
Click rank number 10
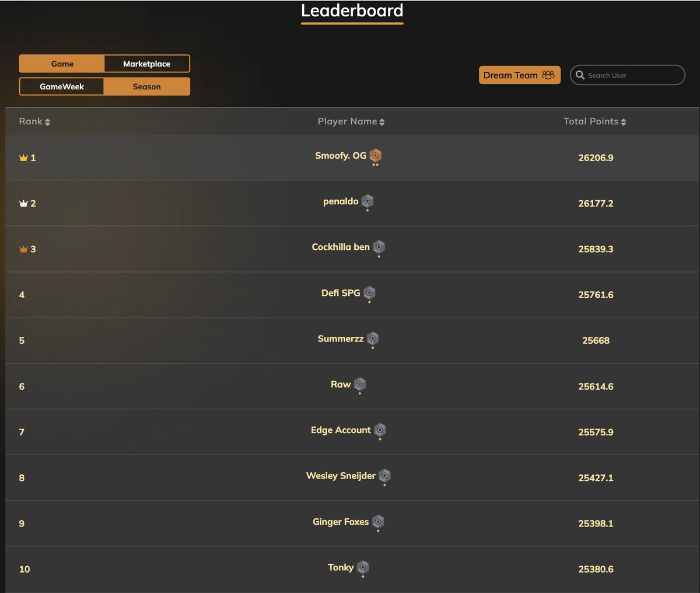pos(24,569)
